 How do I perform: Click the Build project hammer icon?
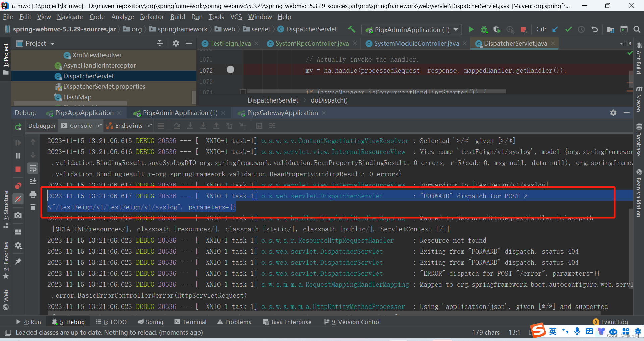[352, 29]
